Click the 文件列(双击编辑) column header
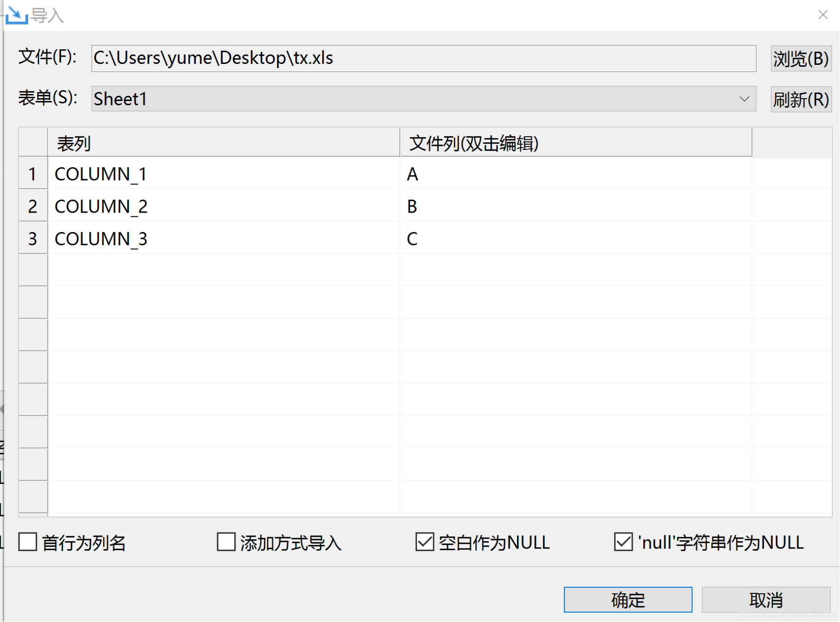 576,143
